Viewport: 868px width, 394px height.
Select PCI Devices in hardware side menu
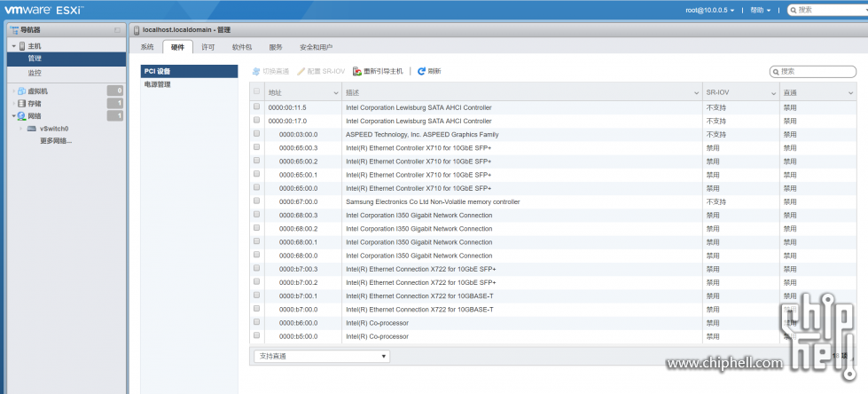pos(189,72)
